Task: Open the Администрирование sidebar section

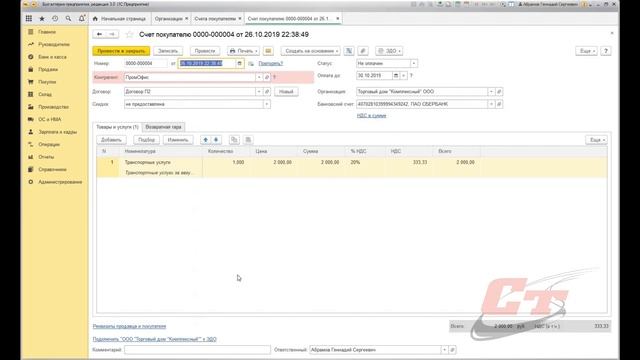Action: 60,182
